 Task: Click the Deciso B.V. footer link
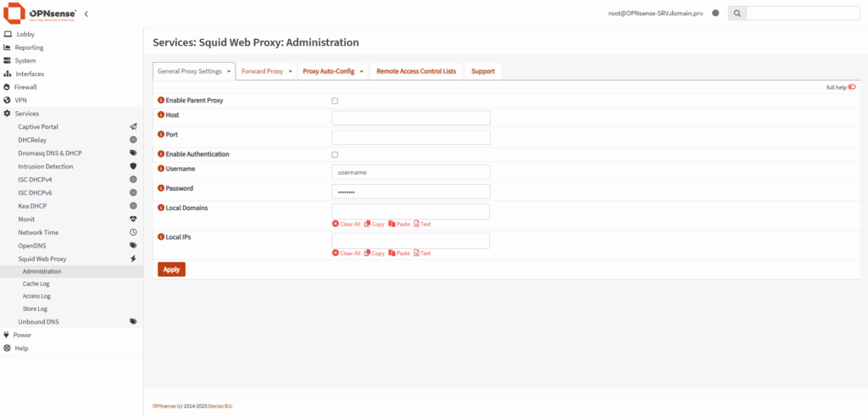click(x=221, y=406)
